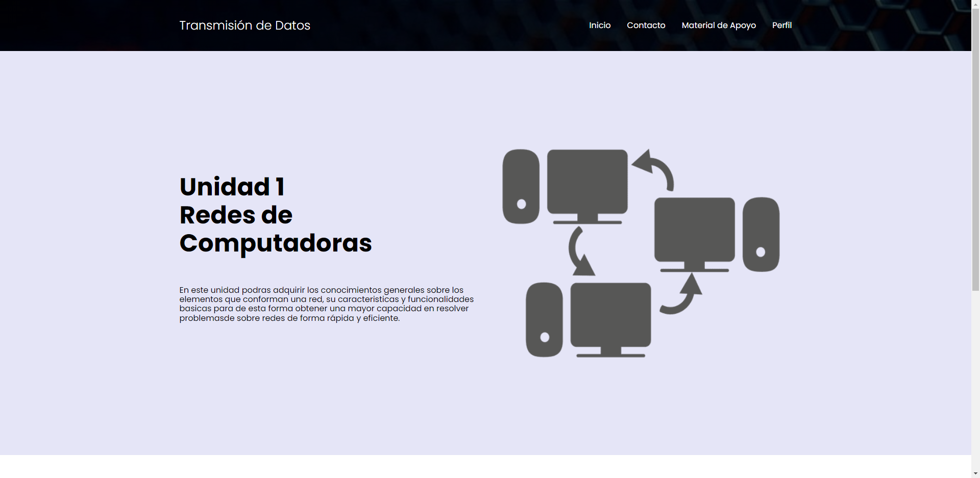Click the speaker tower icon beside the bottom monitor
The width and height of the screenshot is (980, 478).
pyautogui.click(x=544, y=319)
